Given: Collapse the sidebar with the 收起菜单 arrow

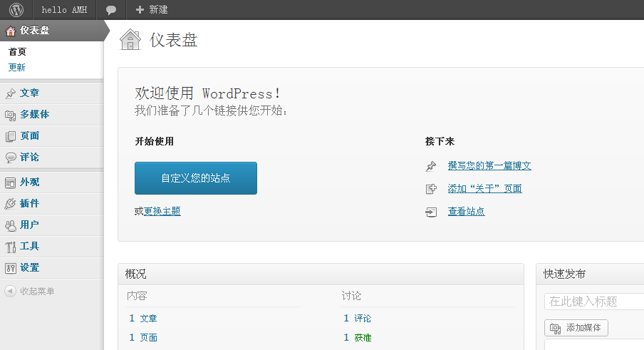Looking at the screenshot, I should [x=10, y=291].
